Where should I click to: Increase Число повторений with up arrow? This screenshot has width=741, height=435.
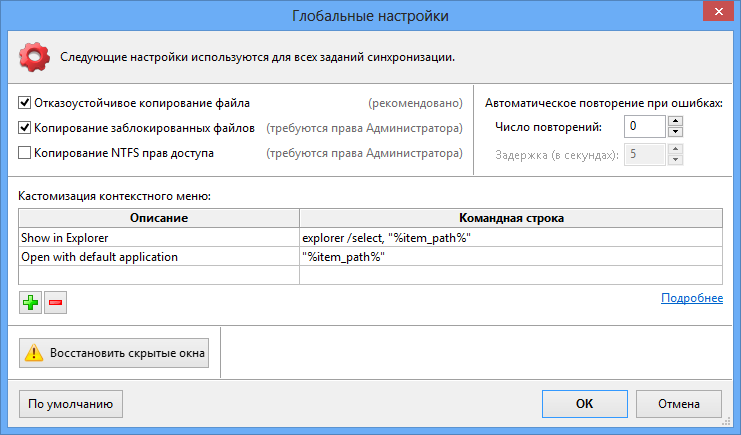pos(675,121)
